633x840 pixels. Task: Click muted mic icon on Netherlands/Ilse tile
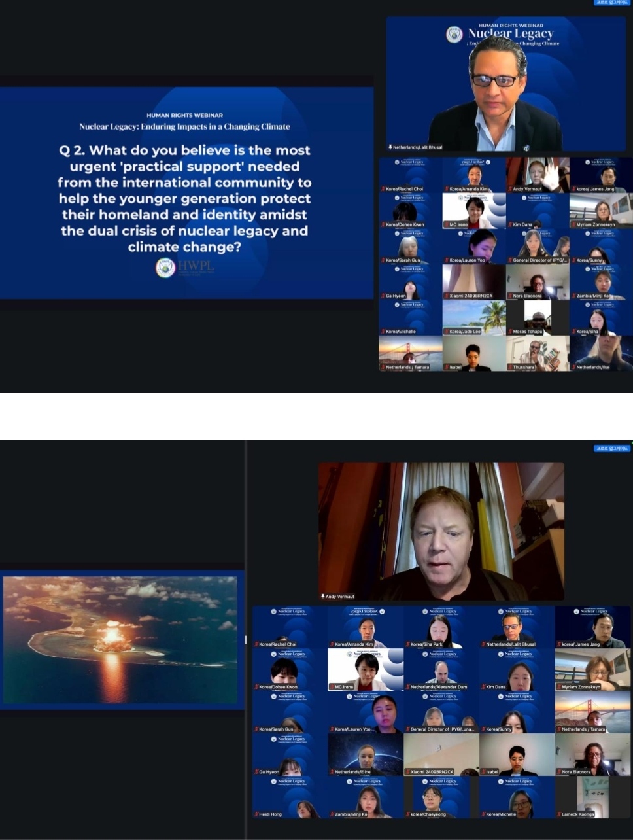[x=573, y=368]
